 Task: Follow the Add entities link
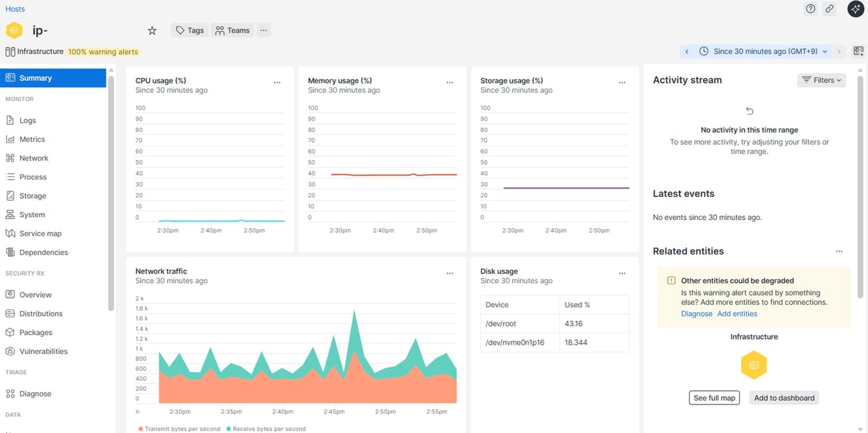737,314
